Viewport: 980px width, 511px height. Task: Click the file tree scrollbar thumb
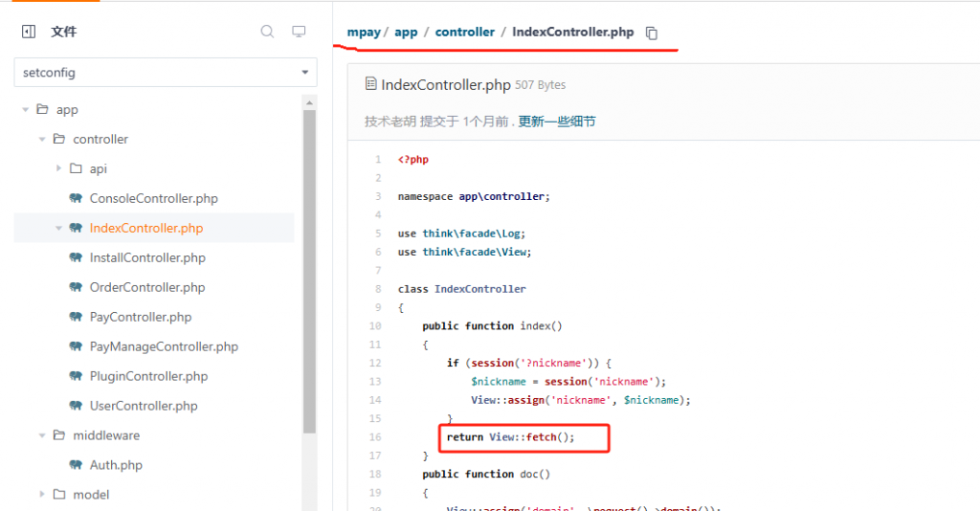pyautogui.click(x=309, y=272)
